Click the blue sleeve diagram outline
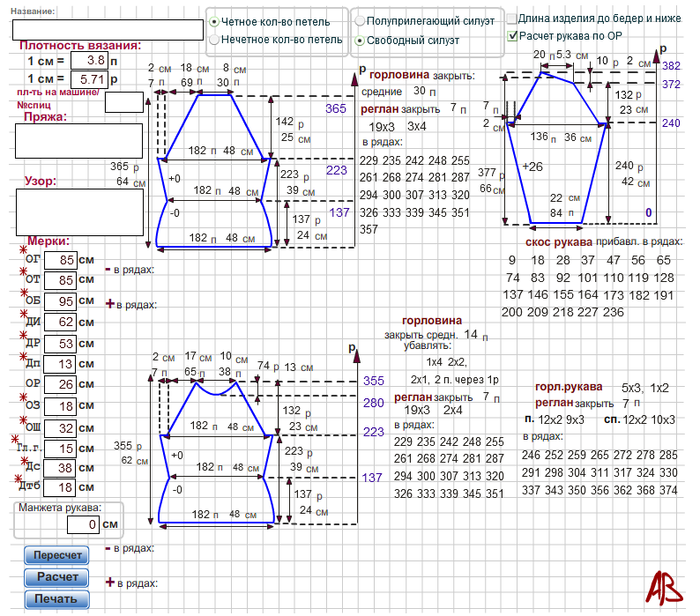The height and width of the screenshot is (616, 700). 557,148
